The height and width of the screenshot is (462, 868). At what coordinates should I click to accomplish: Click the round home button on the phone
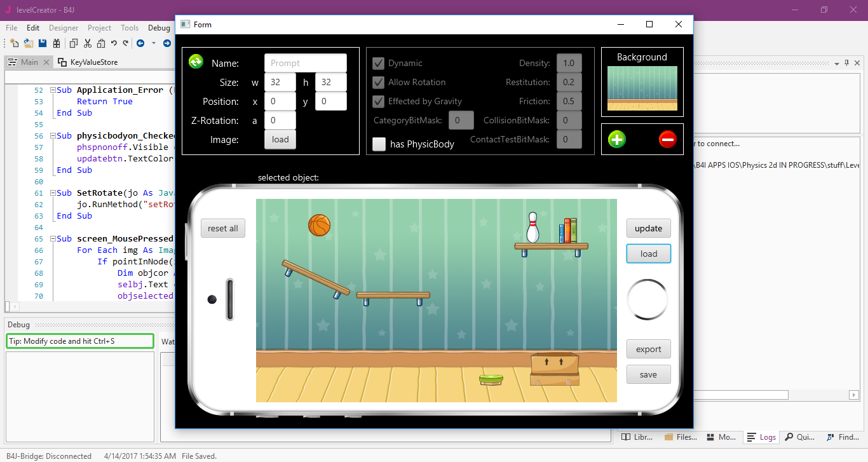(x=648, y=299)
